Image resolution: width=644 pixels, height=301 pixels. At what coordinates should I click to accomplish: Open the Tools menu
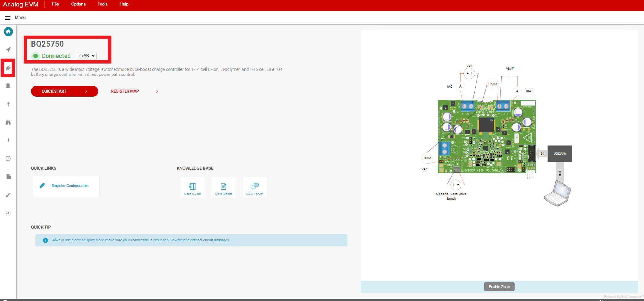pyautogui.click(x=102, y=4)
